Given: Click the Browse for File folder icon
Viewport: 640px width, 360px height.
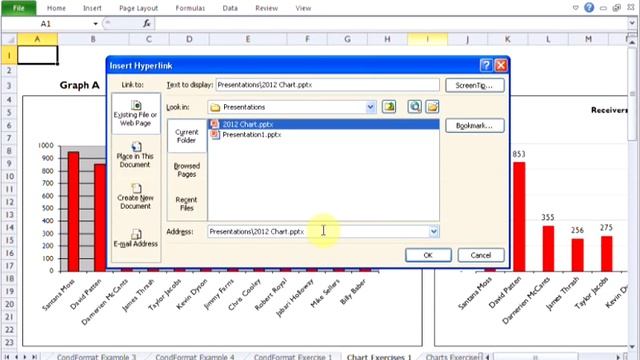Looking at the screenshot, I should click(432, 107).
